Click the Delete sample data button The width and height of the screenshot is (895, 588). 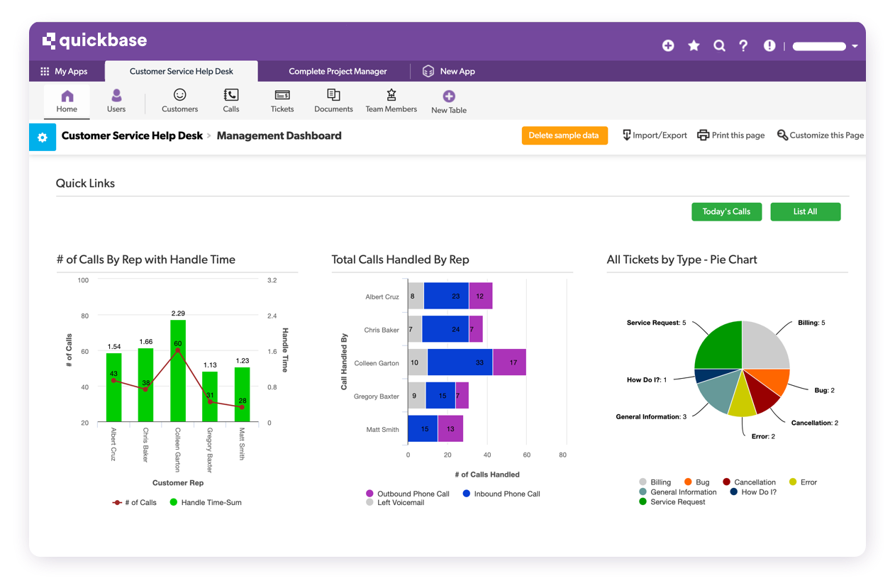565,135
